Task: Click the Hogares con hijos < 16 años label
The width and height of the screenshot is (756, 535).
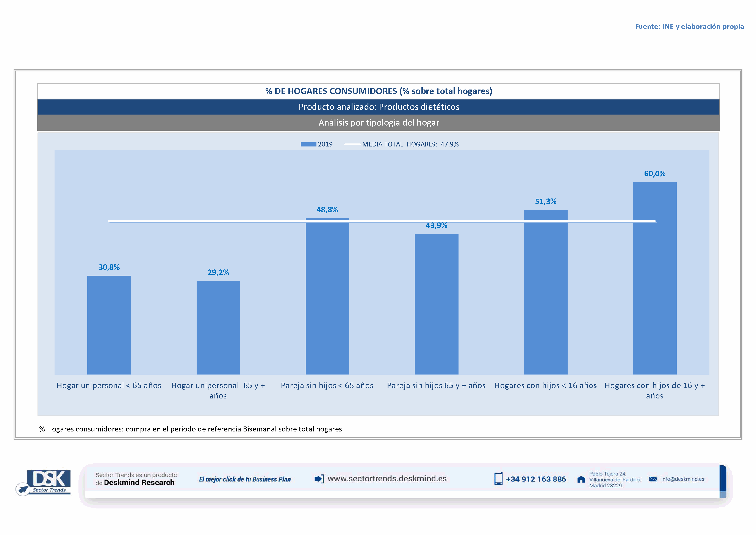Action: coord(545,386)
